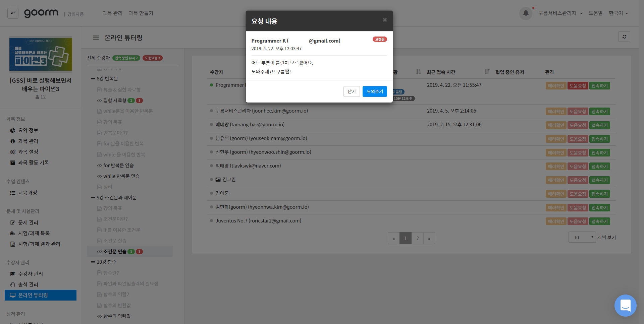
Task: Expand the 구름서비스관리자 user menu
Action: [560, 13]
